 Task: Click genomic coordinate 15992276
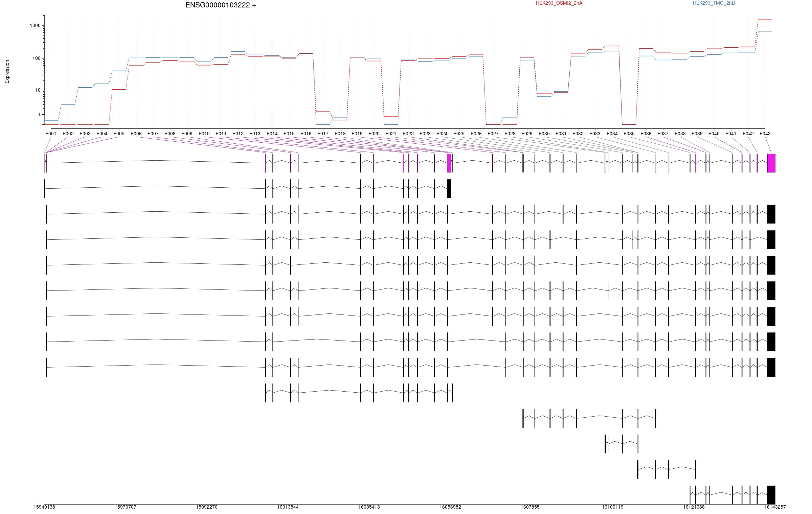tap(207, 507)
